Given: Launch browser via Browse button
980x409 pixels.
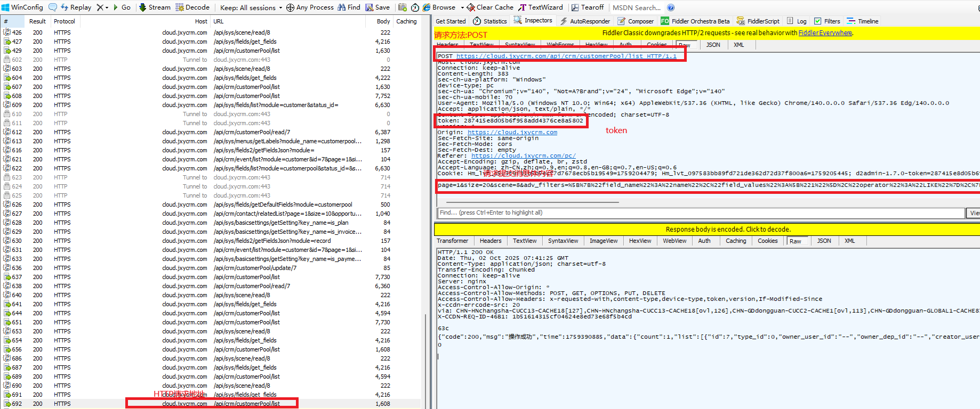Looking at the screenshot, I should click(x=439, y=7).
